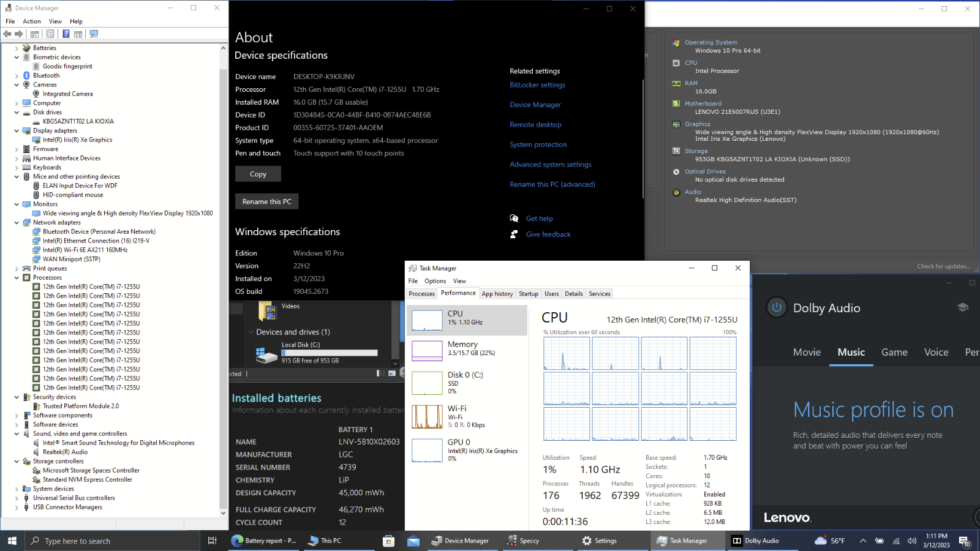Collapse the Processors node in Device Manager
This screenshot has width=980, height=551.
[x=17, y=277]
